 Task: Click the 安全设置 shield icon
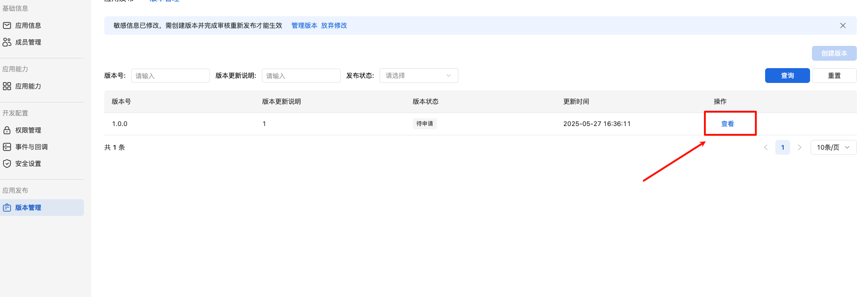(x=7, y=164)
